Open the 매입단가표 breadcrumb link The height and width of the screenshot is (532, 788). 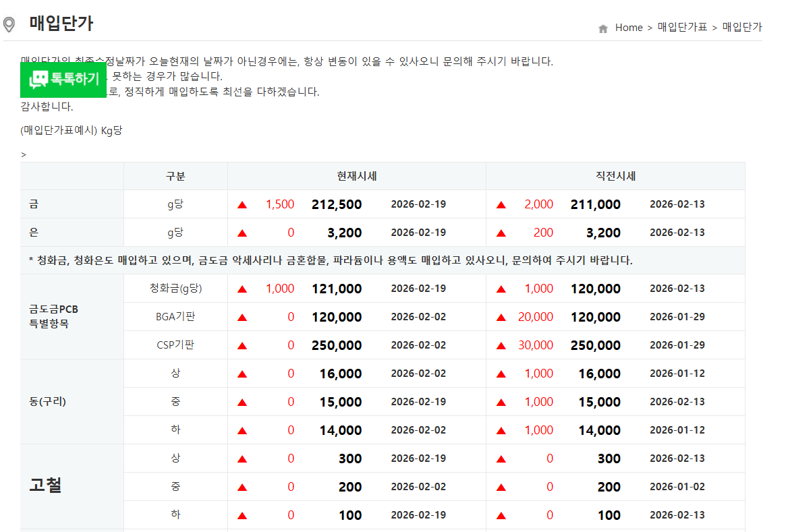point(682,27)
